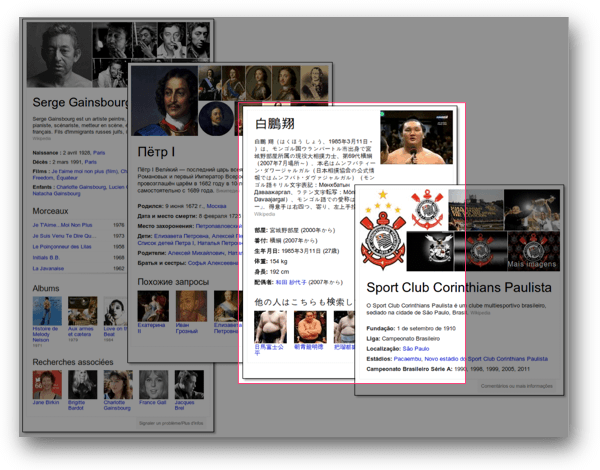Click Signaler un problème/Plus d'infos
This screenshot has width=600, height=470.
click(171, 423)
